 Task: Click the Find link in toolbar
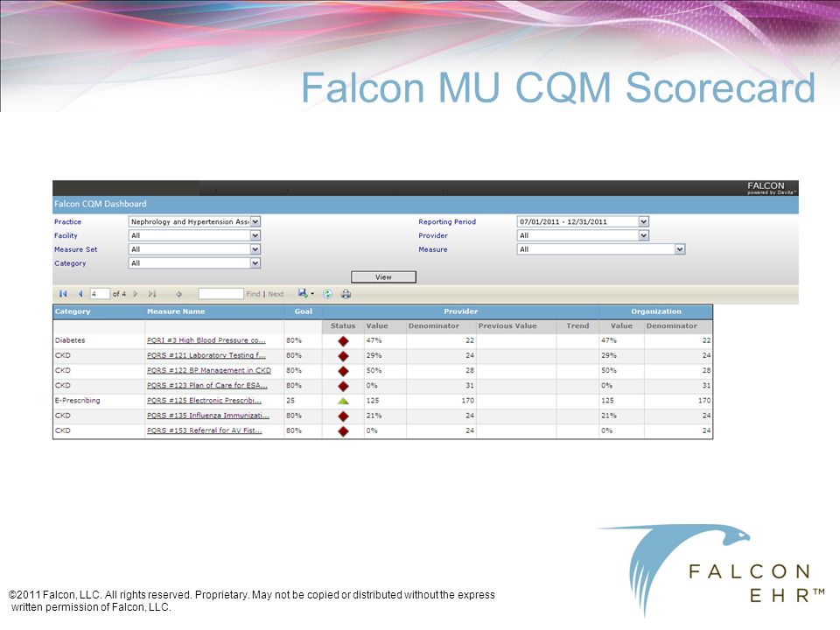click(x=254, y=294)
